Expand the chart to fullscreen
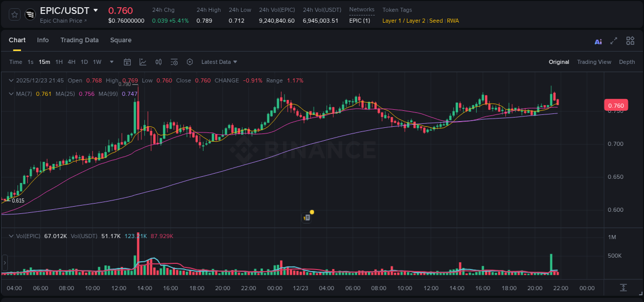 coord(614,41)
